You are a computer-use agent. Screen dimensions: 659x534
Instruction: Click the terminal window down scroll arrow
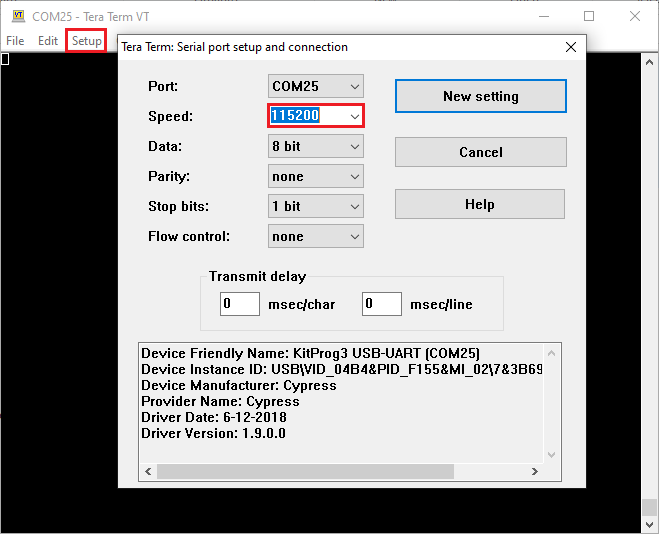tap(650, 525)
